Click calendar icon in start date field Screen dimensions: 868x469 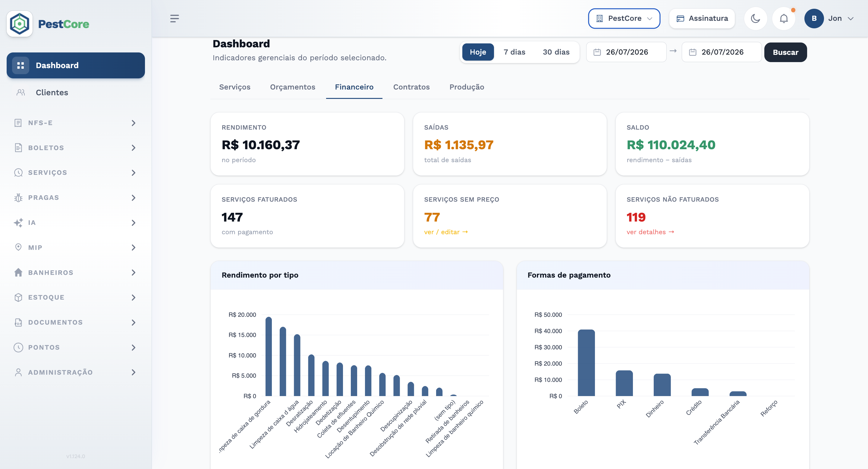pyautogui.click(x=597, y=52)
